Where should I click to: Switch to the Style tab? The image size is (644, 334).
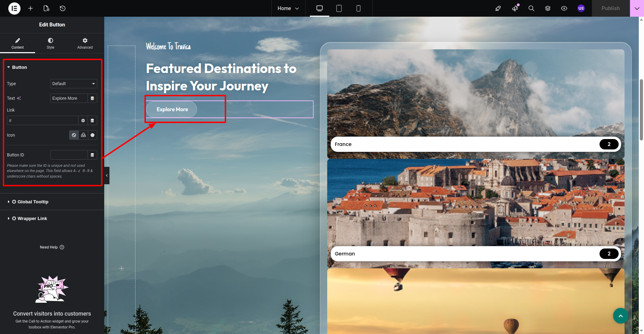[x=50, y=43]
